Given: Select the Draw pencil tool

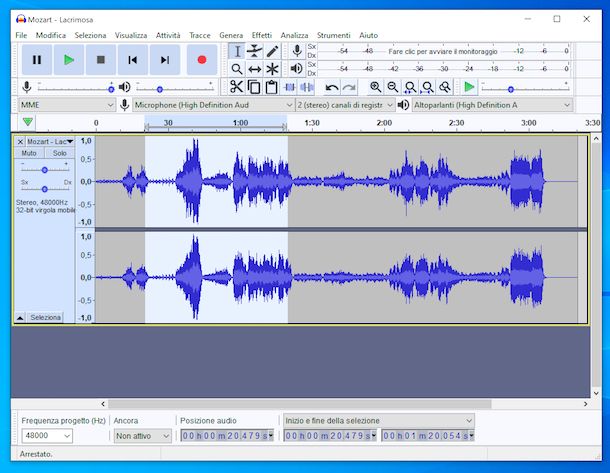Looking at the screenshot, I should click(x=272, y=51).
